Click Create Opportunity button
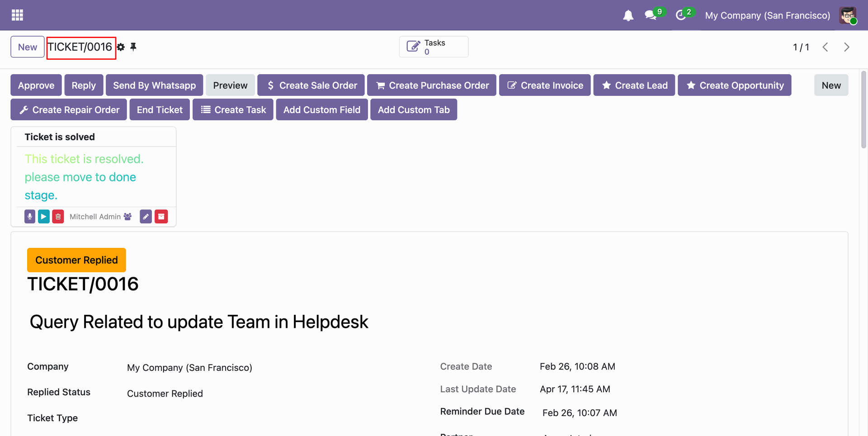Screen dimensions: 868x436 [x=735, y=85]
